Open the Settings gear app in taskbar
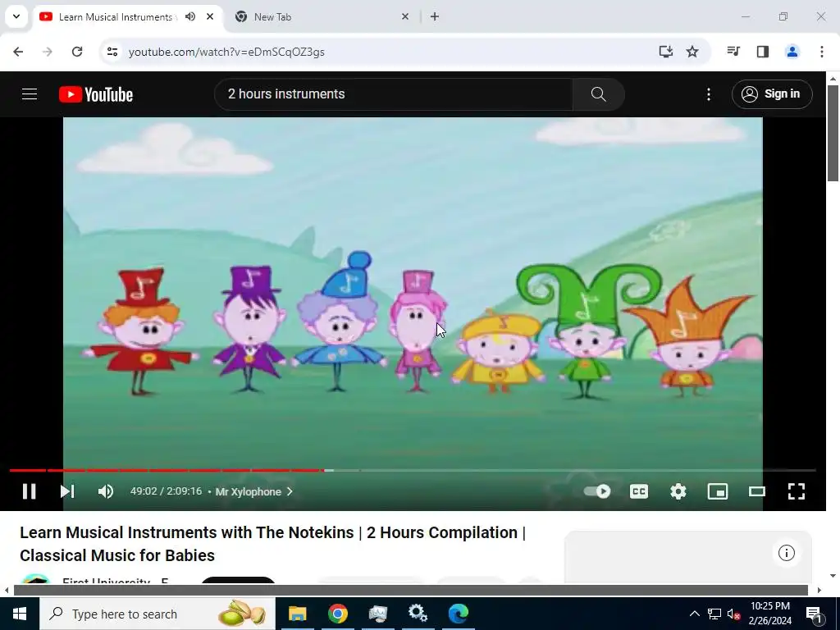The width and height of the screenshot is (840, 630). tap(418, 614)
